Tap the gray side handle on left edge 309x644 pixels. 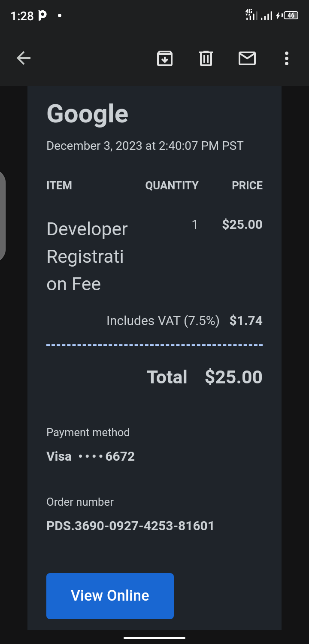(3, 216)
